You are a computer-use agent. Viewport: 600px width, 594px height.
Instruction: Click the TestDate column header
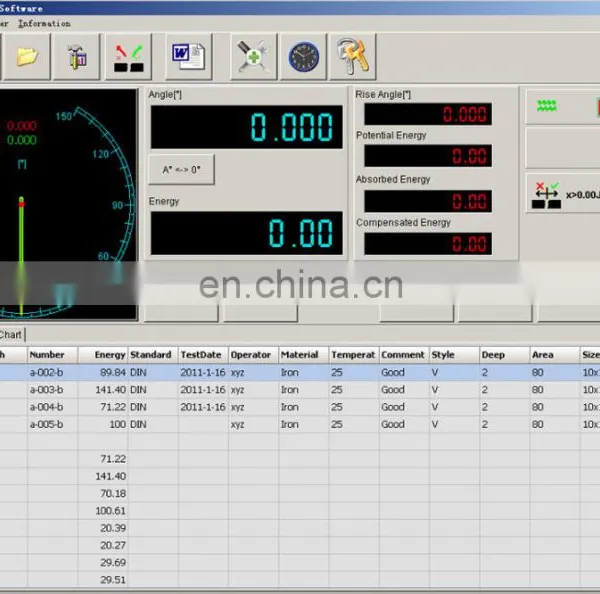pyautogui.click(x=203, y=355)
